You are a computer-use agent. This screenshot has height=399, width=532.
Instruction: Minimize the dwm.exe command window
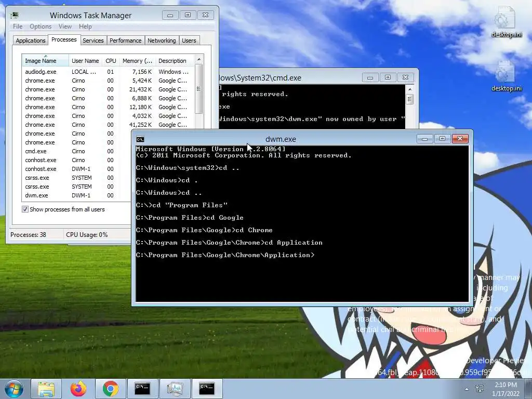pos(424,138)
